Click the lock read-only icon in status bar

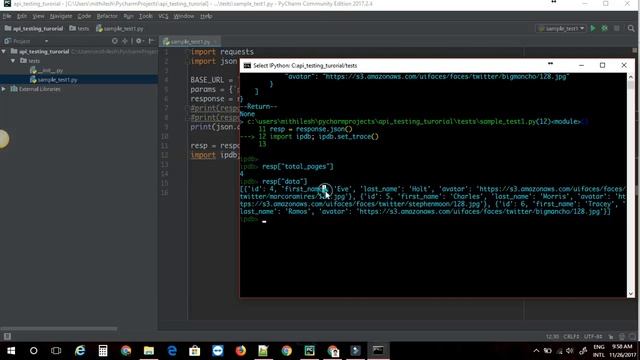[x=611, y=337]
